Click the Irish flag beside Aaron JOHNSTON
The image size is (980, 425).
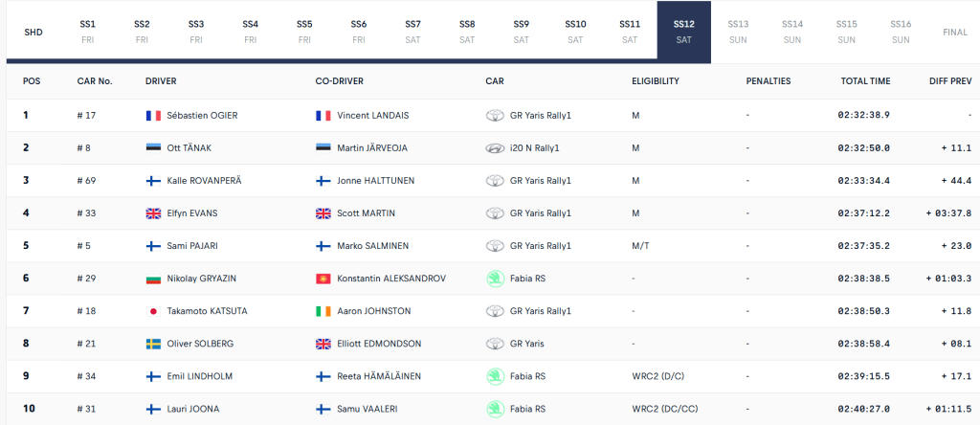click(323, 311)
